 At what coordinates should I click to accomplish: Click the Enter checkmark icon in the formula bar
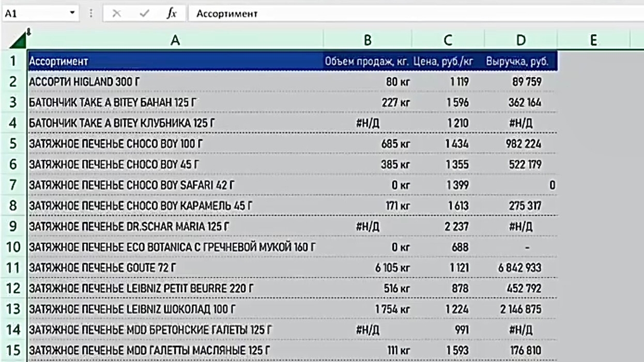pyautogui.click(x=145, y=14)
